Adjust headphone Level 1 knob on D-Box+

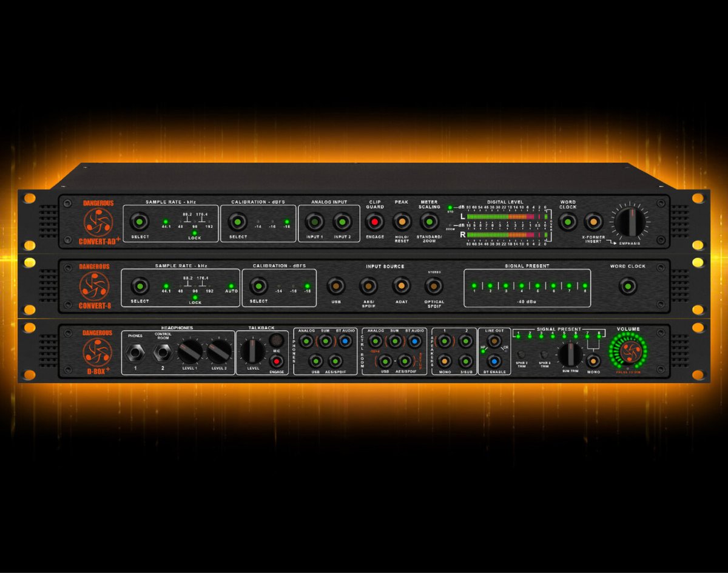pyautogui.click(x=190, y=351)
